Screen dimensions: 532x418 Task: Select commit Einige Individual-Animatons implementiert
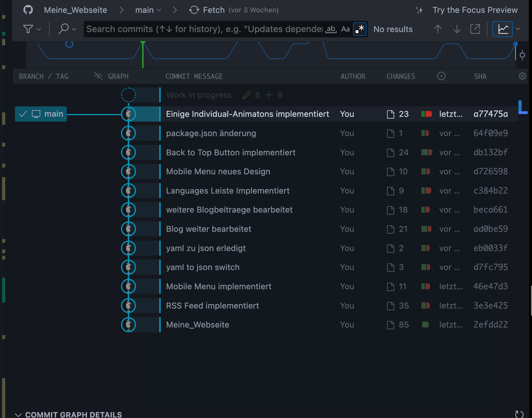point(266,114)
